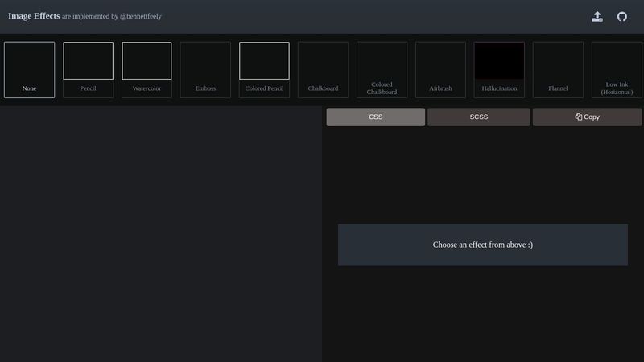Switch to the CSS tab
The image size is (644, 362).
click(x=375, y=117)
